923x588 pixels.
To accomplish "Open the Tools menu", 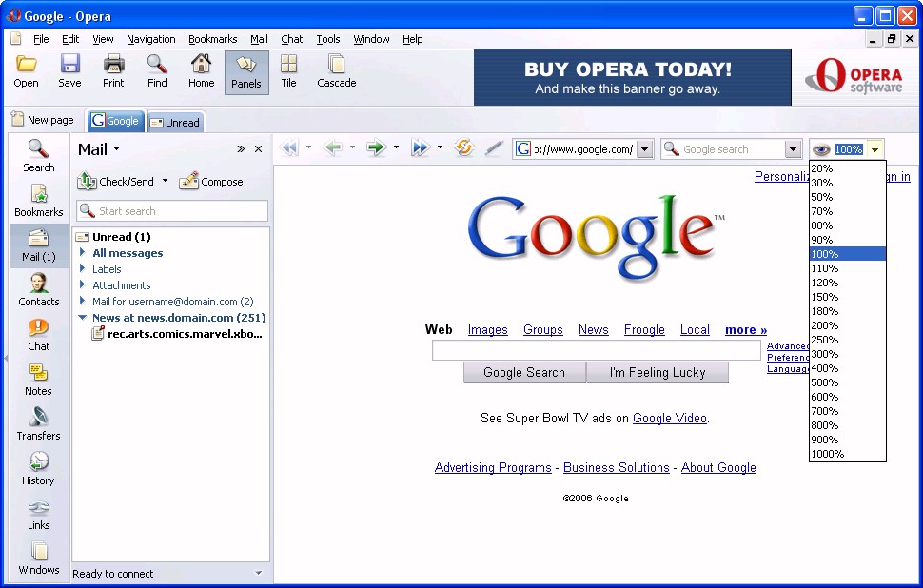I will [x=328, y=39].
